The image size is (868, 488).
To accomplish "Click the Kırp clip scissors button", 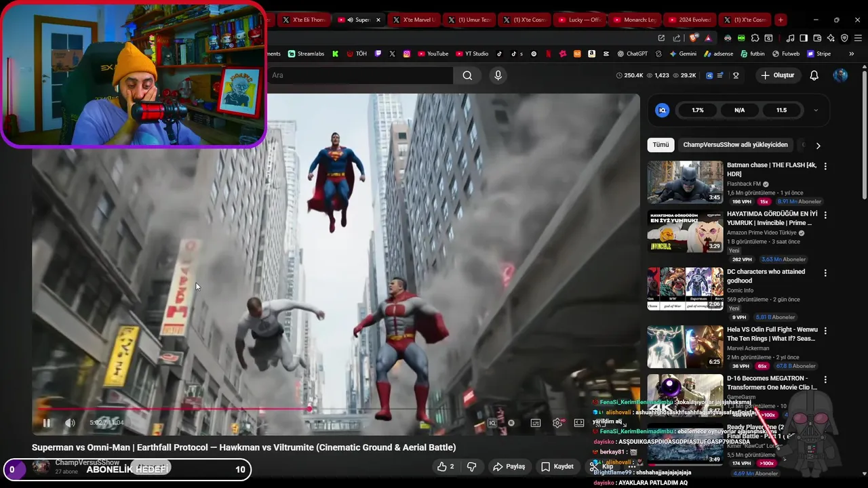I will [601, 466].
